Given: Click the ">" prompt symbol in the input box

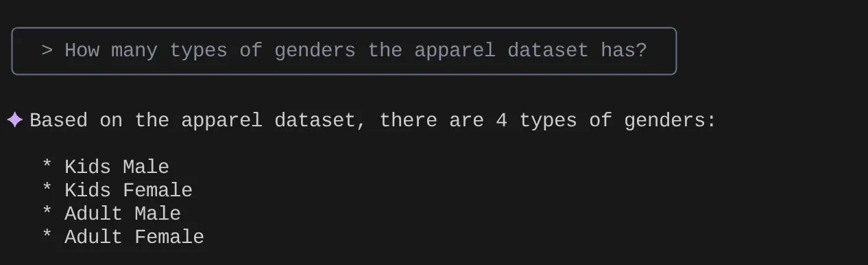Looking at the screenshot, I should click(47, 51).
